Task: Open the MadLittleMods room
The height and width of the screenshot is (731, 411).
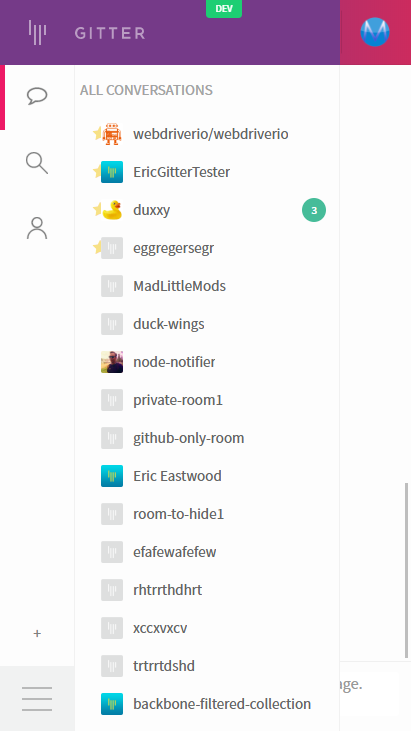Action: click(207, 286)
